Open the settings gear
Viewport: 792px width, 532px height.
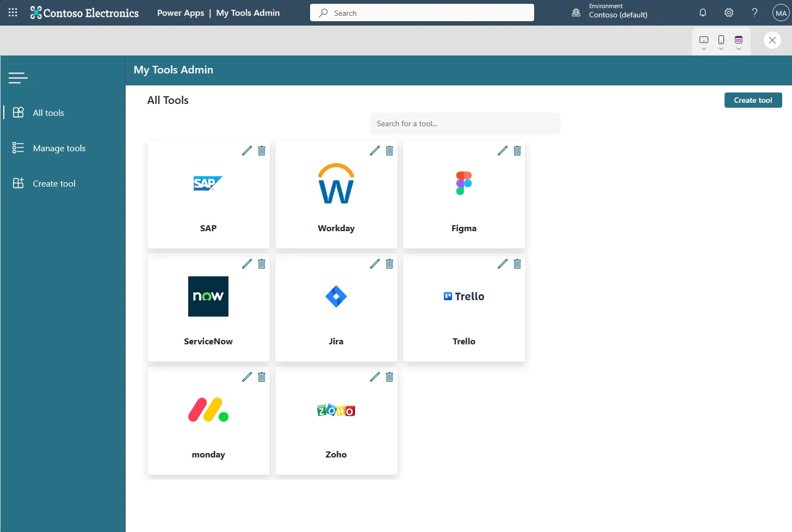[x=729, y=13]
